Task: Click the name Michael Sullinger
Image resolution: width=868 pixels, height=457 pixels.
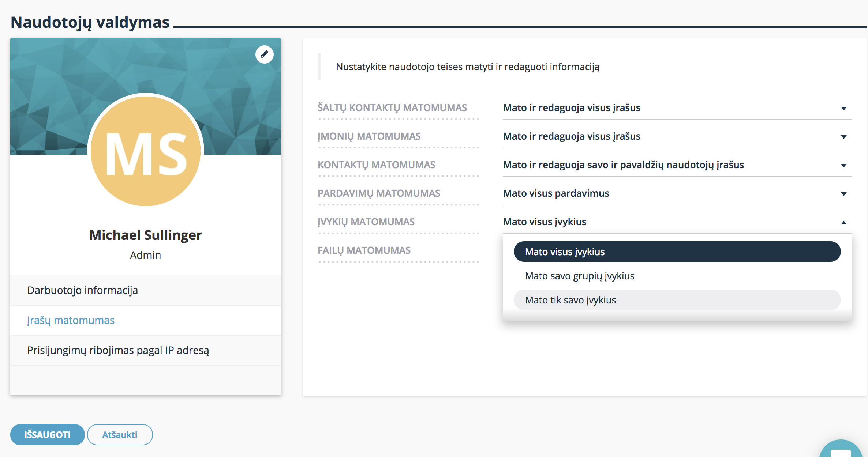Action: pos(146,235)
